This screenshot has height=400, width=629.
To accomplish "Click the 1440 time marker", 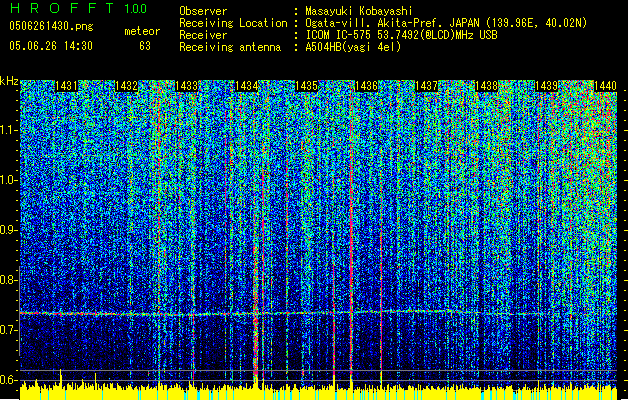I will (605, 87).
